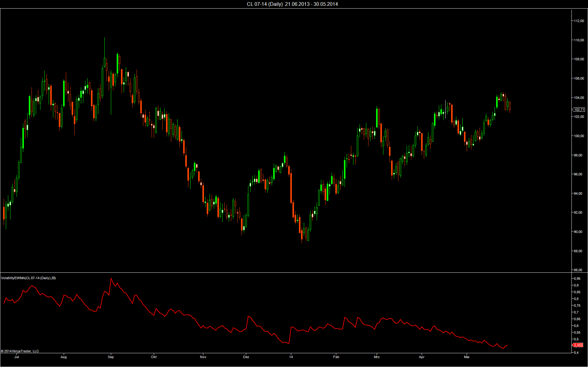Image resolution: width=588 pixels, height=367 pixels.
Task: Click the 0,95 label on volatility axis
Action: (x=577, y=279)
